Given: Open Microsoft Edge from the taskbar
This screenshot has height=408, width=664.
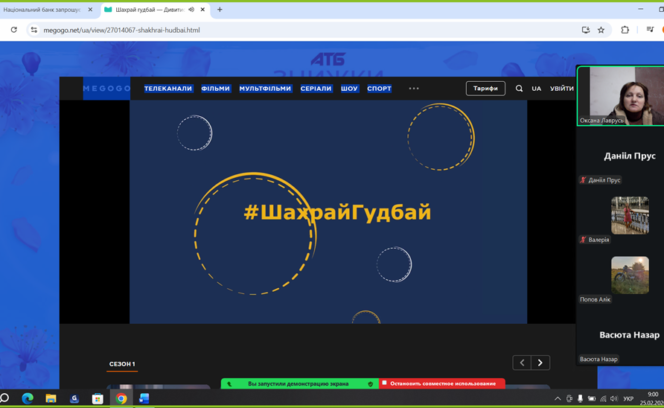Looking at the screenshot, I should (x=27, y=398).
